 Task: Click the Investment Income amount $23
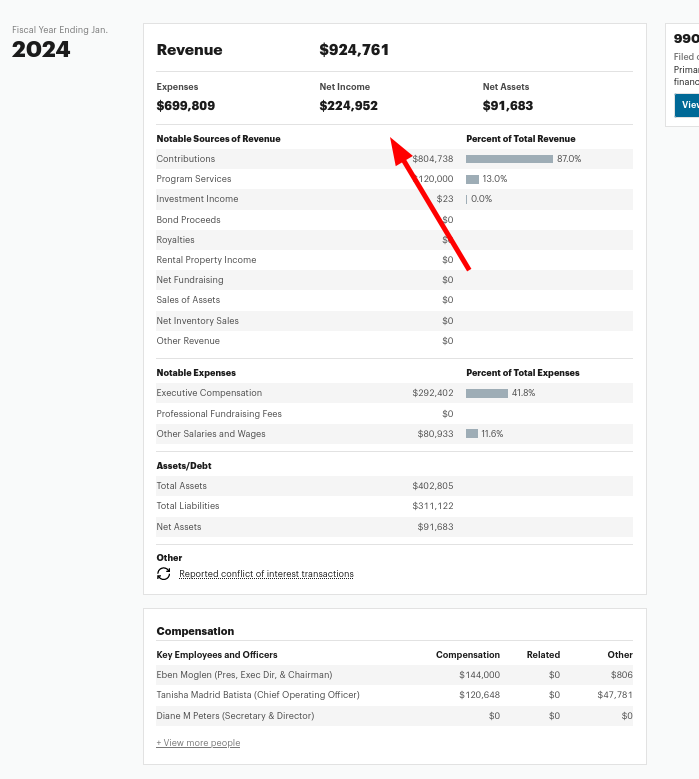click(445, 199)
